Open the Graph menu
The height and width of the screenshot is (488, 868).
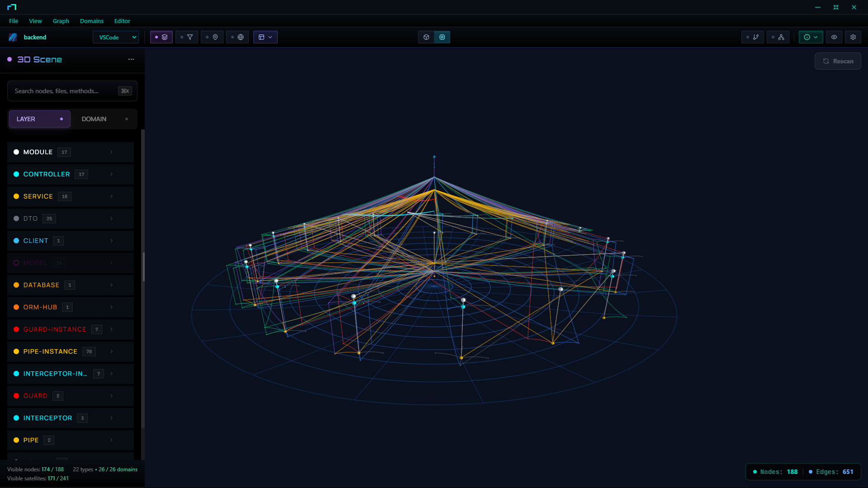pos(61,21)
